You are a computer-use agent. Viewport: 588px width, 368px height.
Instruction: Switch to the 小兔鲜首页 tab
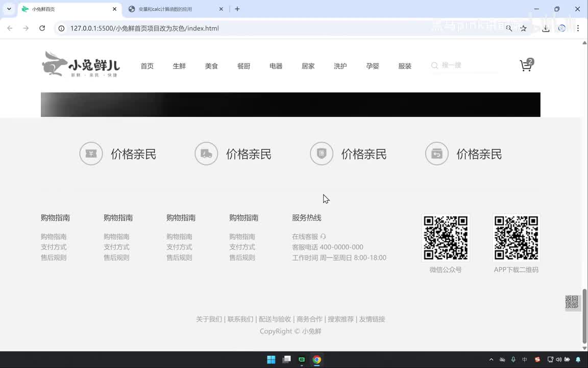point(70,9)
